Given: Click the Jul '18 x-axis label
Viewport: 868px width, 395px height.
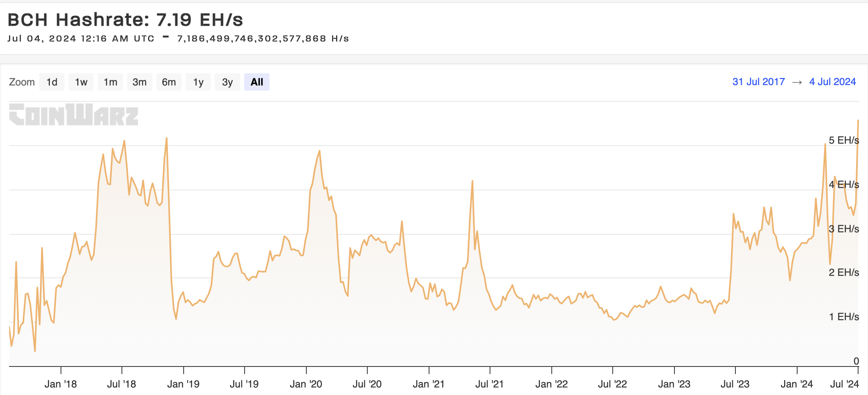Looking at the screenshot, I should (122, 384).
